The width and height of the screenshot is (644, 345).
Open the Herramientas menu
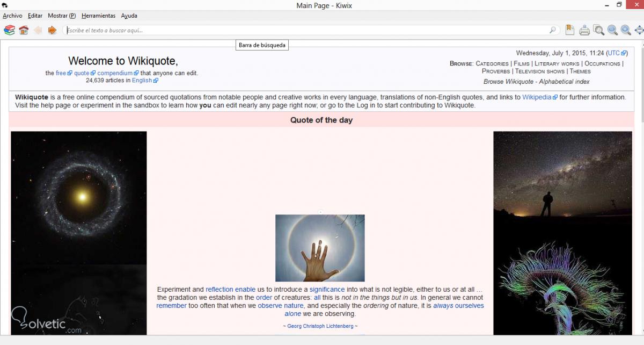tap(98, 16)
